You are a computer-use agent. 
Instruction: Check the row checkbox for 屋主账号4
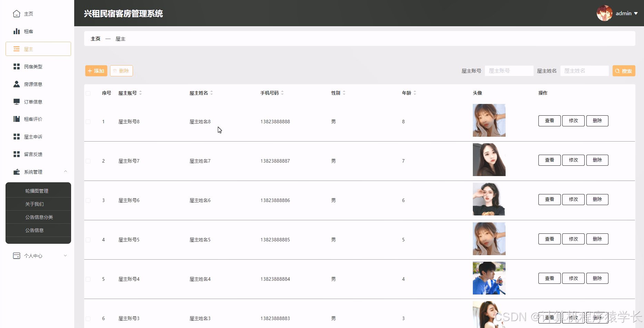(88, 279)
